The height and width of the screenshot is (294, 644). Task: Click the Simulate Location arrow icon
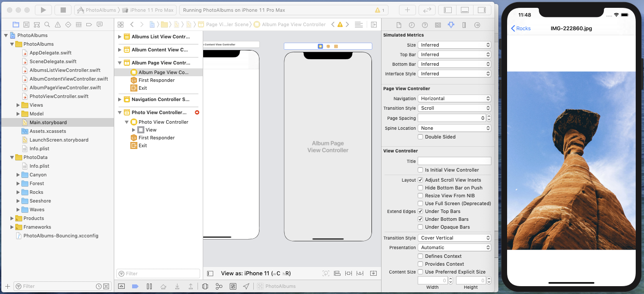246,286
